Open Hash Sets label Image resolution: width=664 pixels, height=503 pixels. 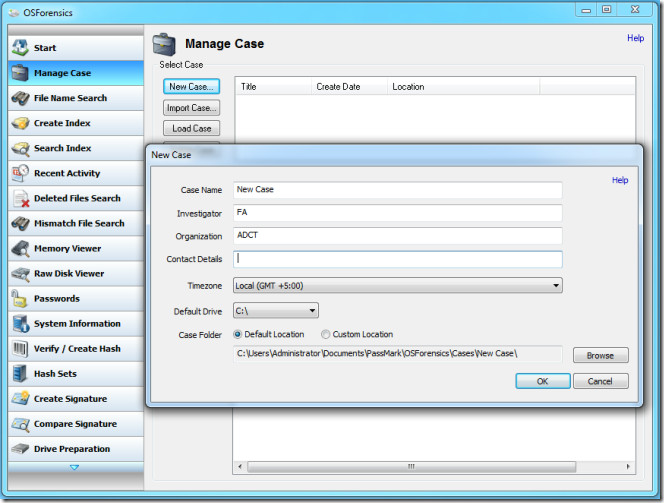(55, 374)
